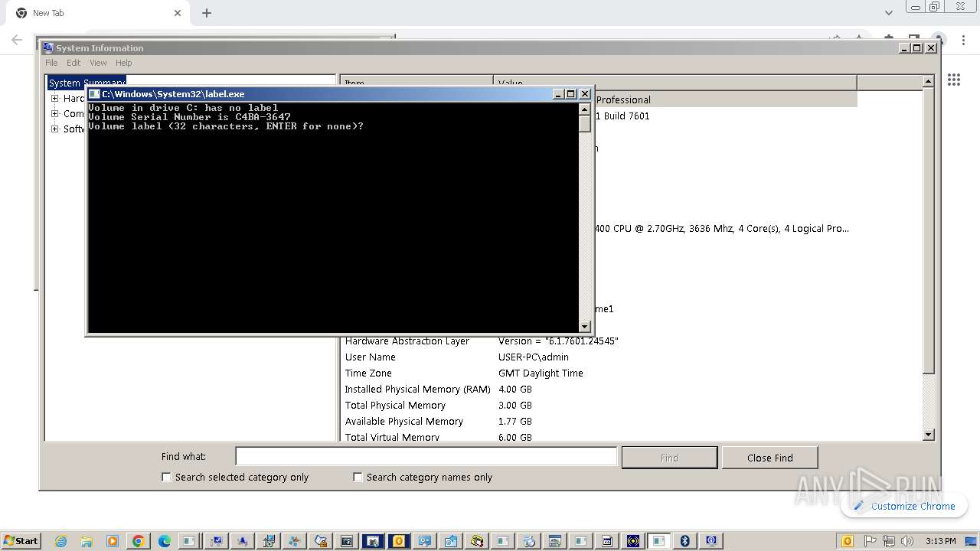980x551 pixels.
Task: Click the 3:13 PM taskbar clock
Action: (940, 541)
